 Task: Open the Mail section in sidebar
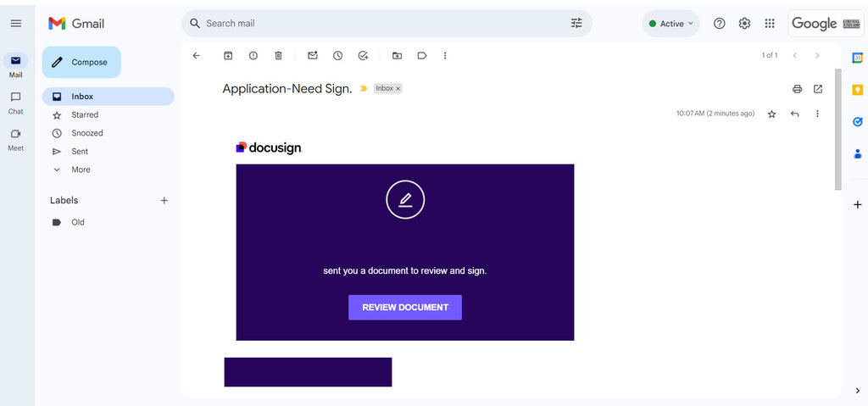point(15,65)
